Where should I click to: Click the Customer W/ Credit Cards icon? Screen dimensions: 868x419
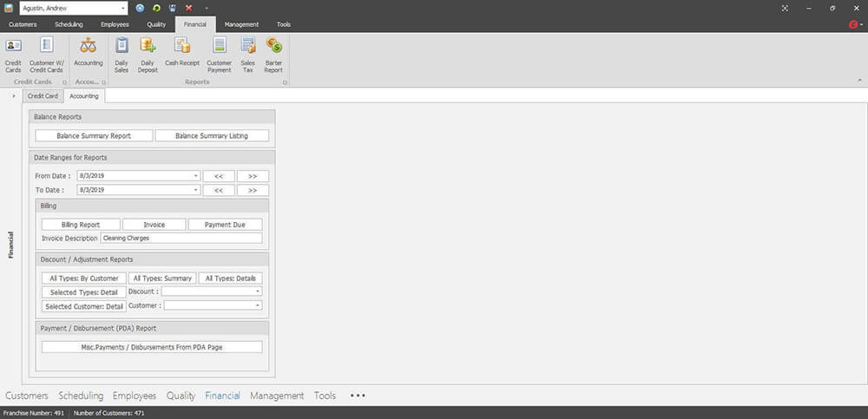(x=46, y=54)
